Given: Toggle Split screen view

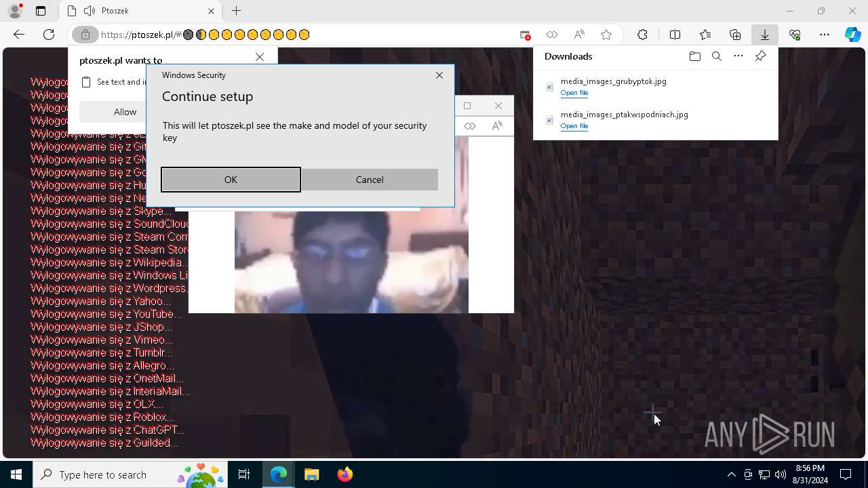Looking at the screenshot, I should point(675,35).
